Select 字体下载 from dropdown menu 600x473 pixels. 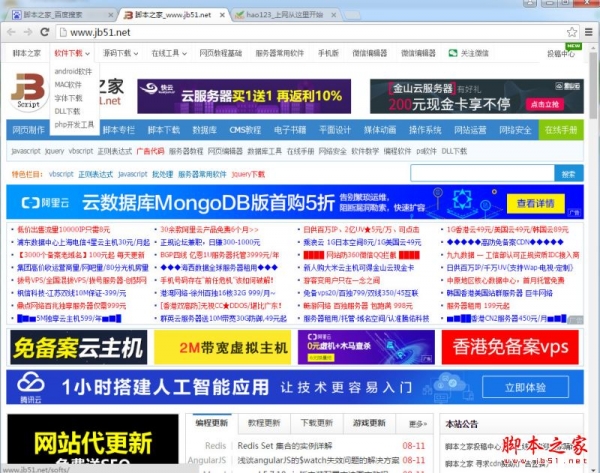[x=68, y=98]
